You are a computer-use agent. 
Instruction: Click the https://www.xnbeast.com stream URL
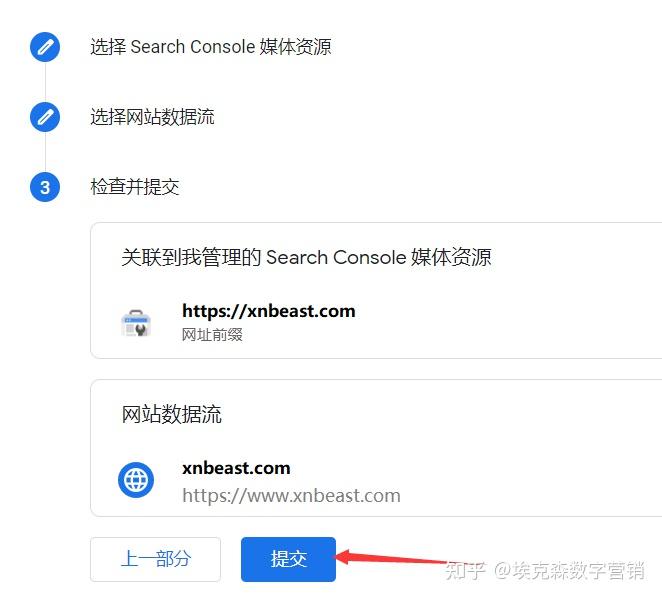tap(291, 496)
